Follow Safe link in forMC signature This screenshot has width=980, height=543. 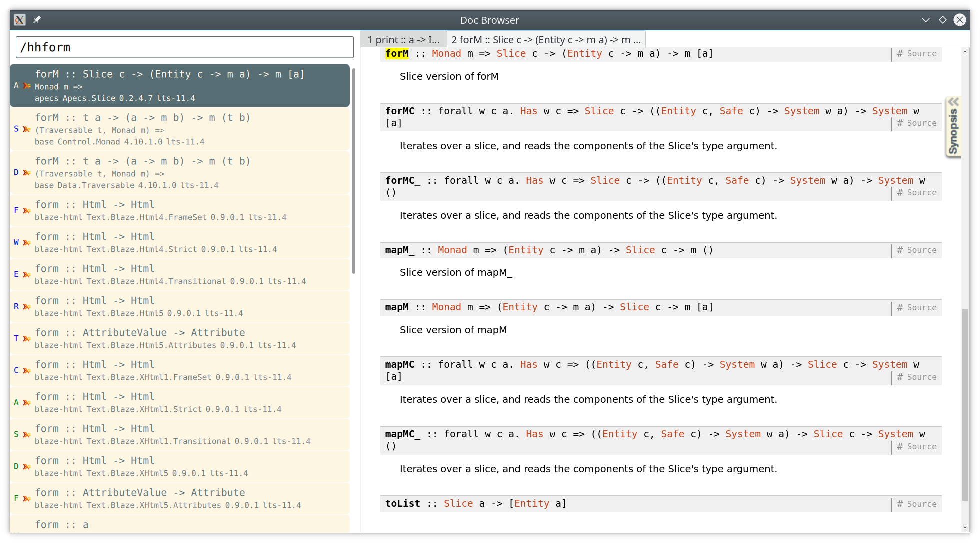pos(731,111)
